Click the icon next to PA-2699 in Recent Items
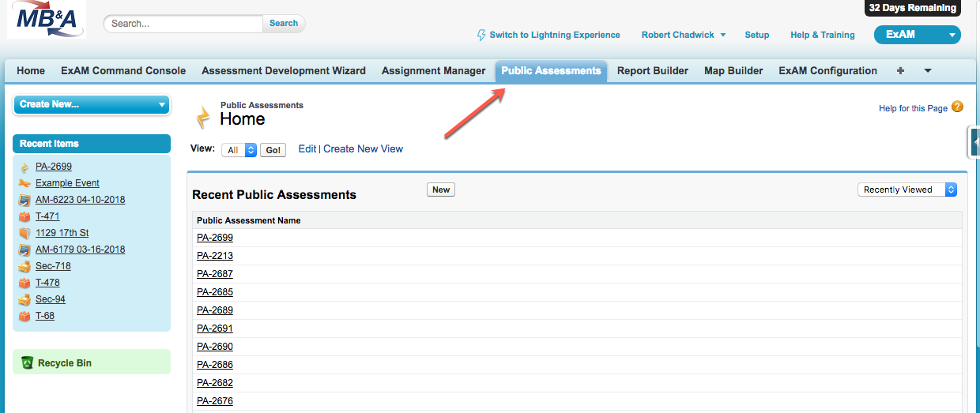Viewport: 980px width, 413px height. click(x=24, y=167)
